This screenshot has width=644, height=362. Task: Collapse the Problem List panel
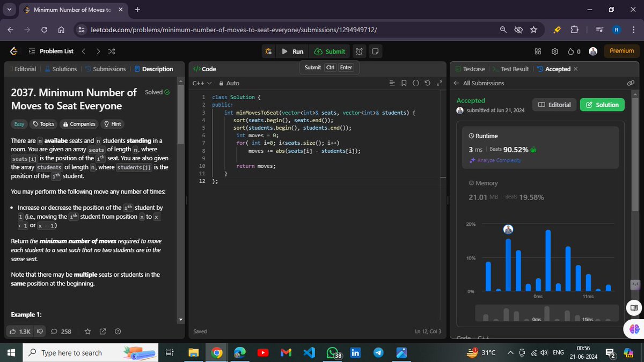32,51
